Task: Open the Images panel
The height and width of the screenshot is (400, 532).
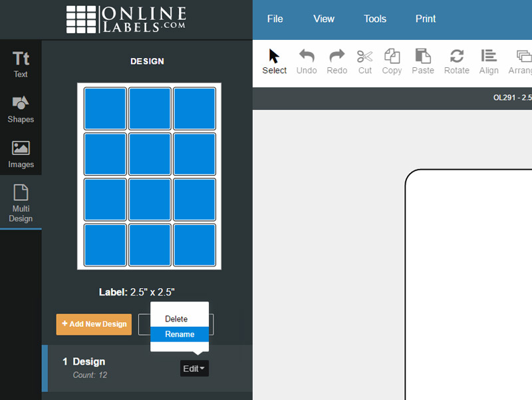Action: point(20,150)
